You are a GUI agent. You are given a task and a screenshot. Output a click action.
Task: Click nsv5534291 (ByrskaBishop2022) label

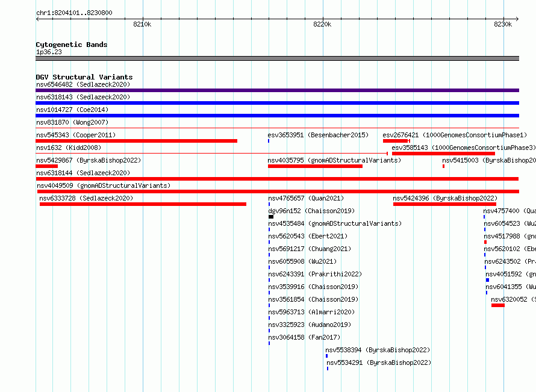click(379, 362)
